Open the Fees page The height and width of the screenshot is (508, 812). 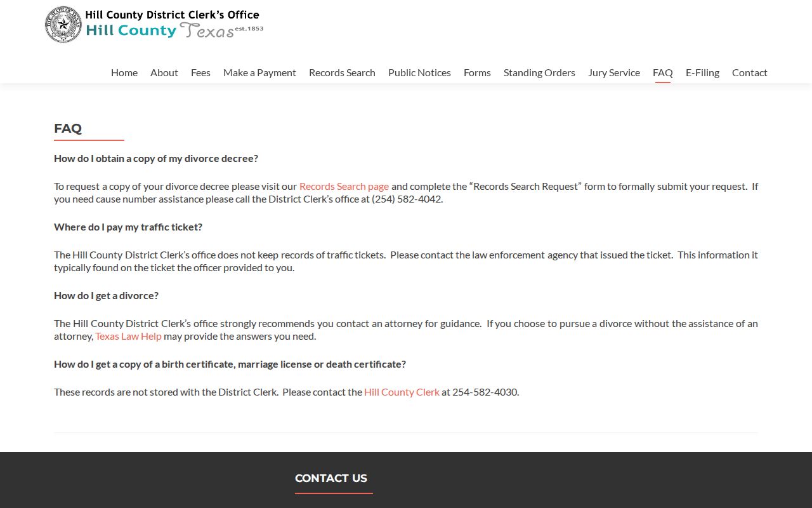200,72
